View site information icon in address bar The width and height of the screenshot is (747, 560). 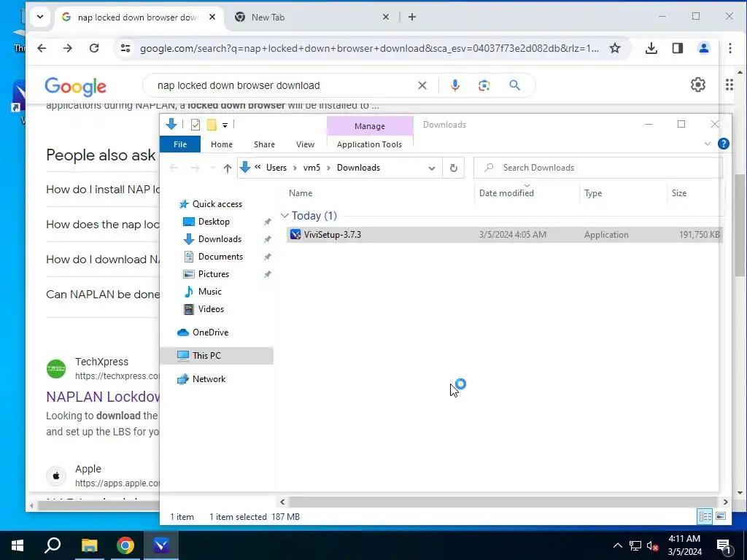[125, 48]
